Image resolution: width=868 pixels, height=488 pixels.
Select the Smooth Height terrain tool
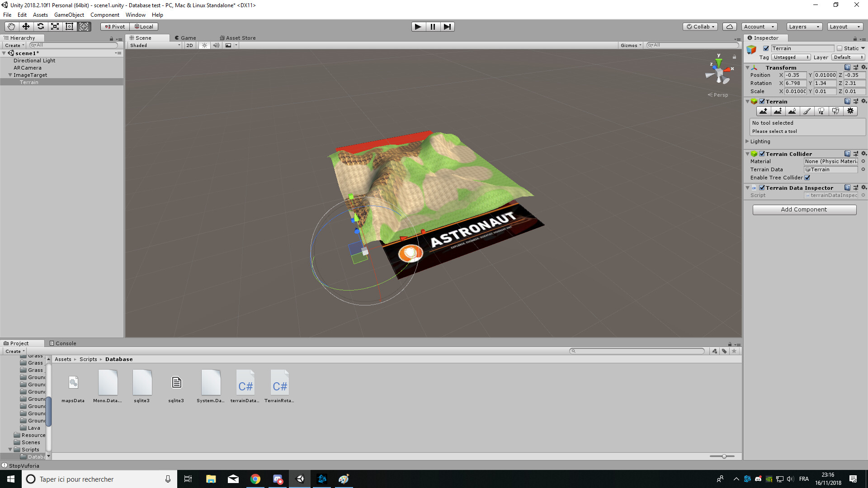(x=793, y=111)
